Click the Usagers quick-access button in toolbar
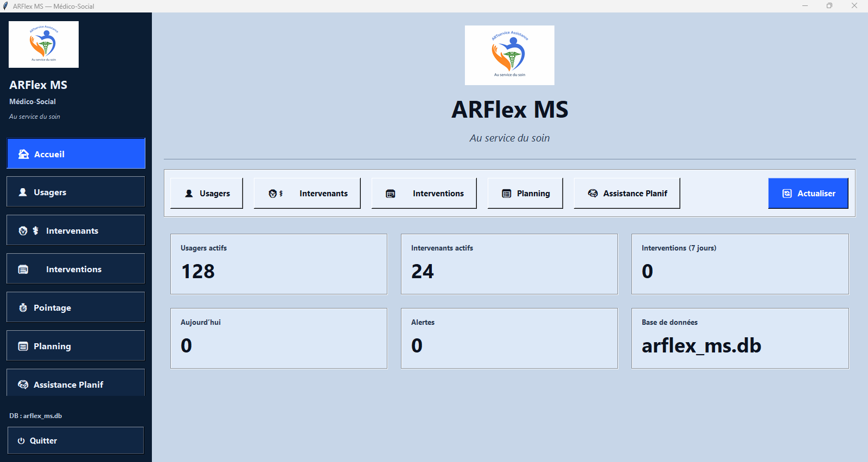Image resolution: width=868 pixels, height=462 pixels. pos(207,193)
